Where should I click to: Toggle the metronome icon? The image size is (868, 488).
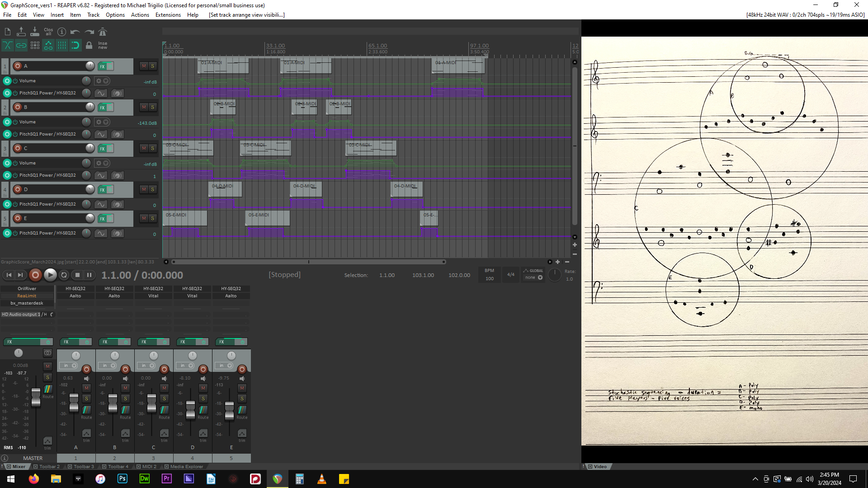tap(103, 32)
